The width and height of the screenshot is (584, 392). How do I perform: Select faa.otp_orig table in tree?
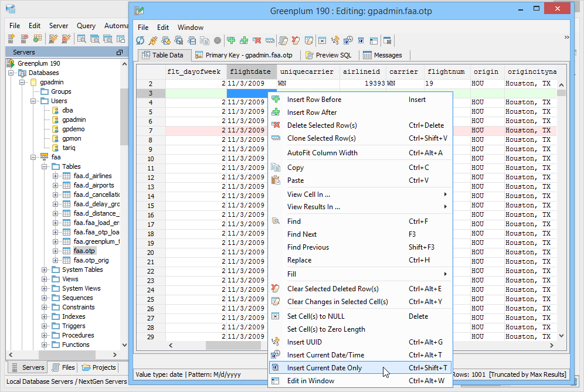91,260
